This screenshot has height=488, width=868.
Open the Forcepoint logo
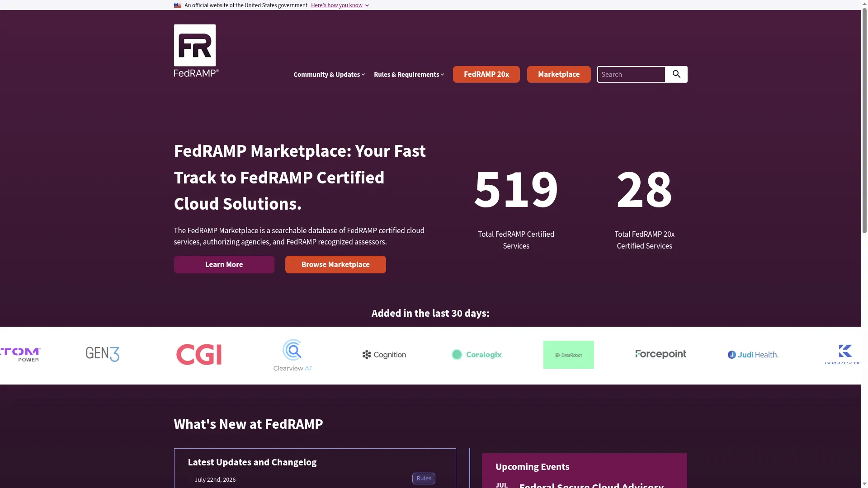(660, 354)
